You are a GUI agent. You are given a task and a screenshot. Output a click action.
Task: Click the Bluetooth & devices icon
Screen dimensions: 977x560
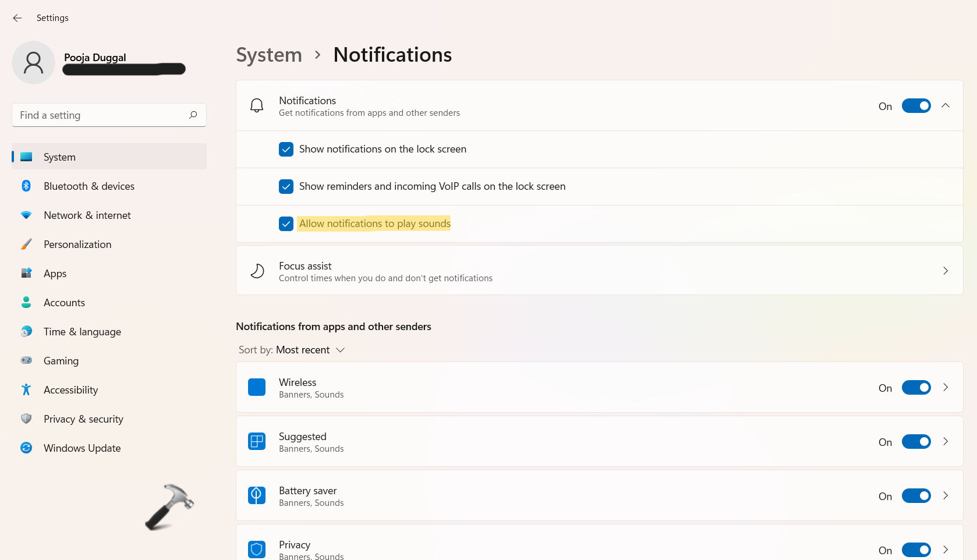[26, 186]
